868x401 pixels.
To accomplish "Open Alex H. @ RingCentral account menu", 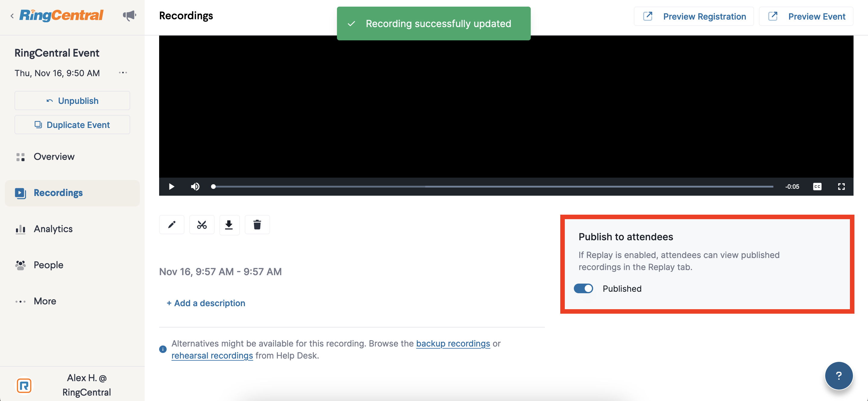I will (x=86, y=385).
